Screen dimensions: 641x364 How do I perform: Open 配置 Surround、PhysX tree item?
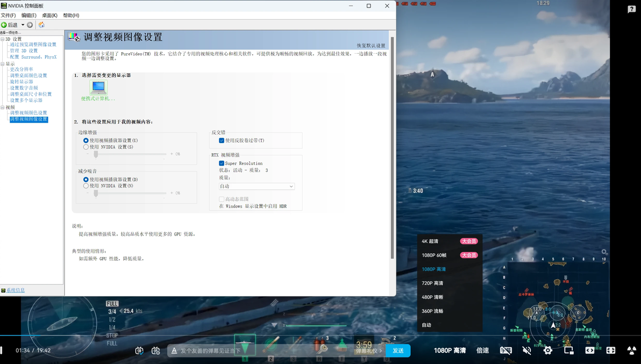(x=33, y=57)
